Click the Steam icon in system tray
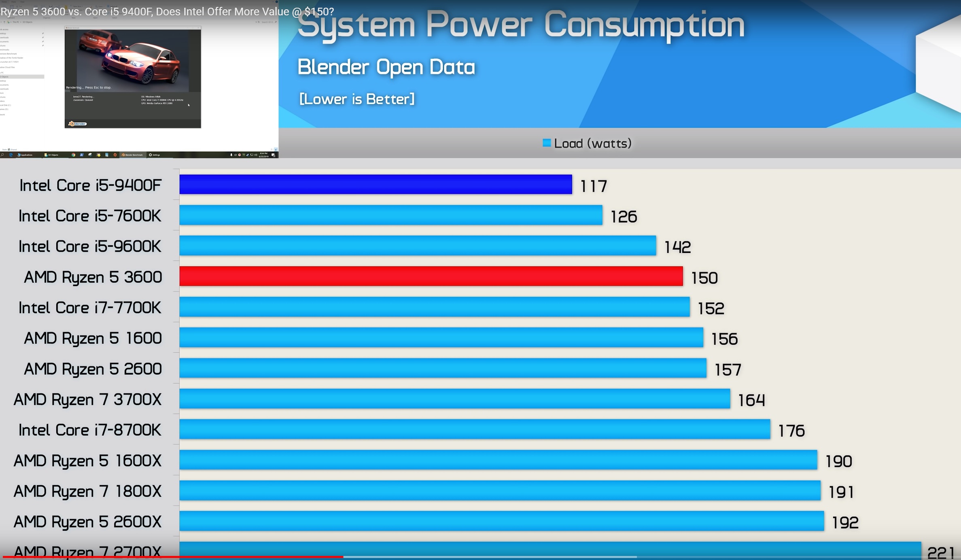961x560 pixels. point(247,155)
